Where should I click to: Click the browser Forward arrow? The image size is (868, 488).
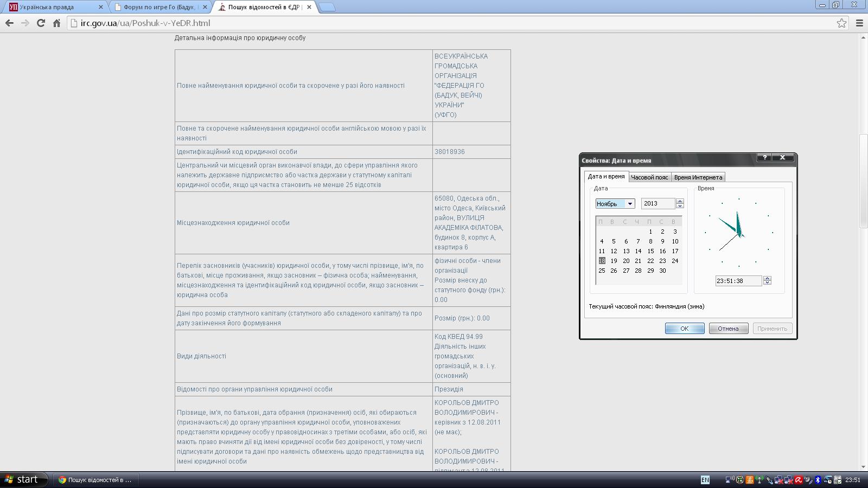pyautogui.click(x=25, y=23)
